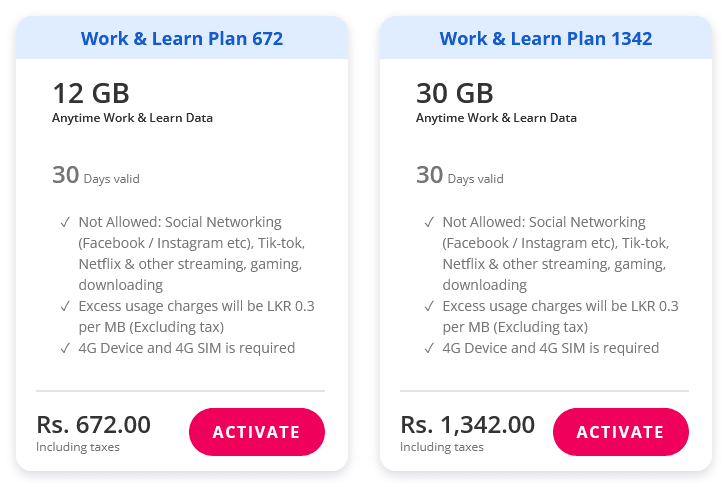The image size is (728, 487).
Task: Click Anytime Work & Learn Data under 12 GB
Action: (132, 118)
